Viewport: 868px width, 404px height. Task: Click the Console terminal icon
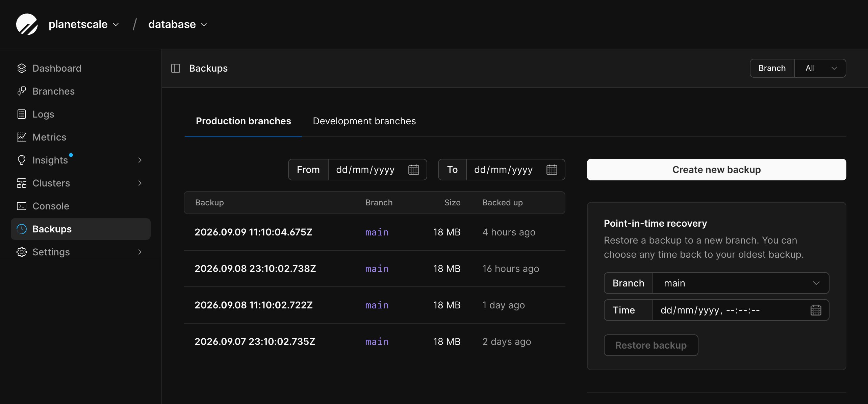coord(22,206)
